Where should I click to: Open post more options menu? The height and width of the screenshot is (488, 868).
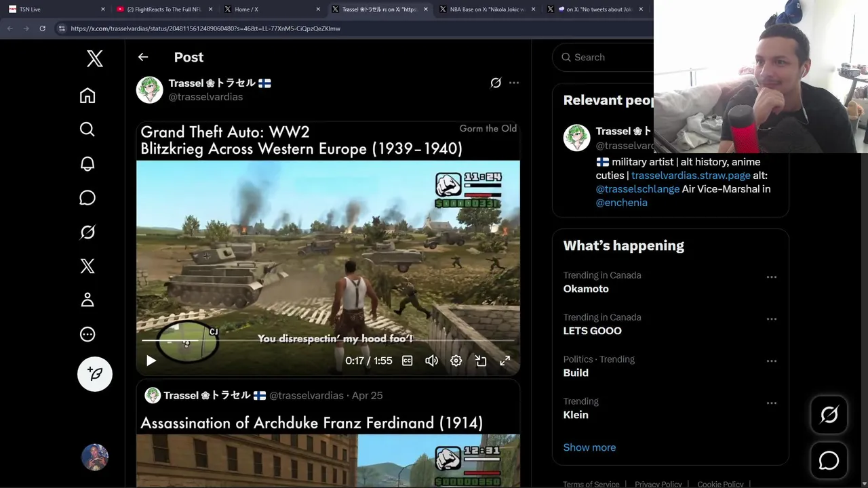tap(514, 83)
